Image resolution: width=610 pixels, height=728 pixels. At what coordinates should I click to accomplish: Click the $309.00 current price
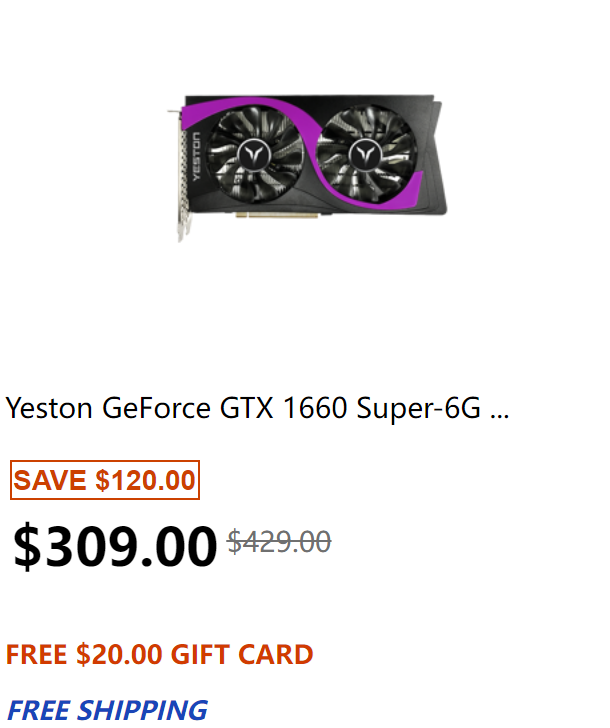tap(115, 545)
